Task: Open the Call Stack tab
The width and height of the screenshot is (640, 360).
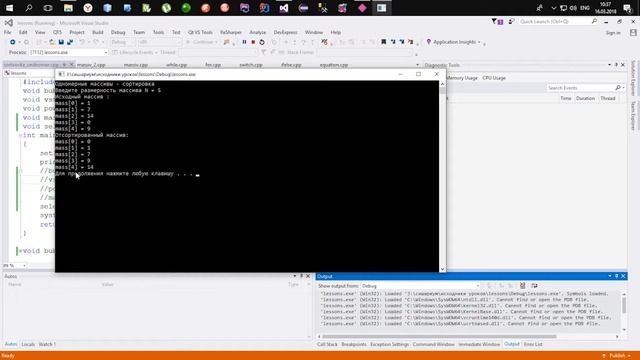Action: [x=327, y=344]
